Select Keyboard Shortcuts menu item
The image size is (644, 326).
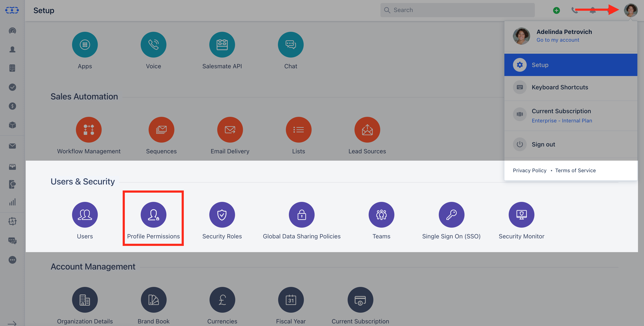(570, 87)
